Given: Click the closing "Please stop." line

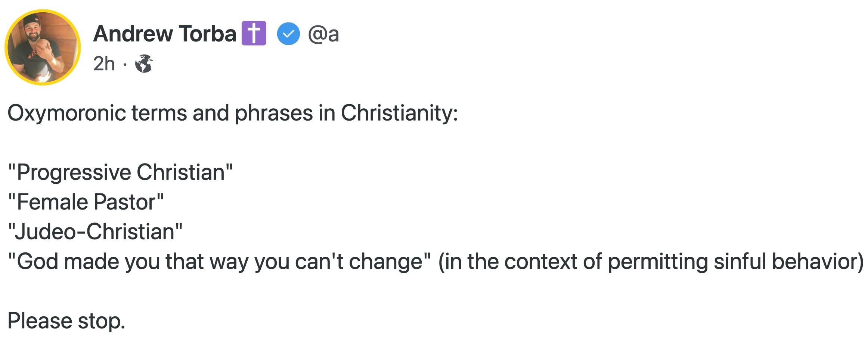Looking at the screenshot, I should (66, 321).
